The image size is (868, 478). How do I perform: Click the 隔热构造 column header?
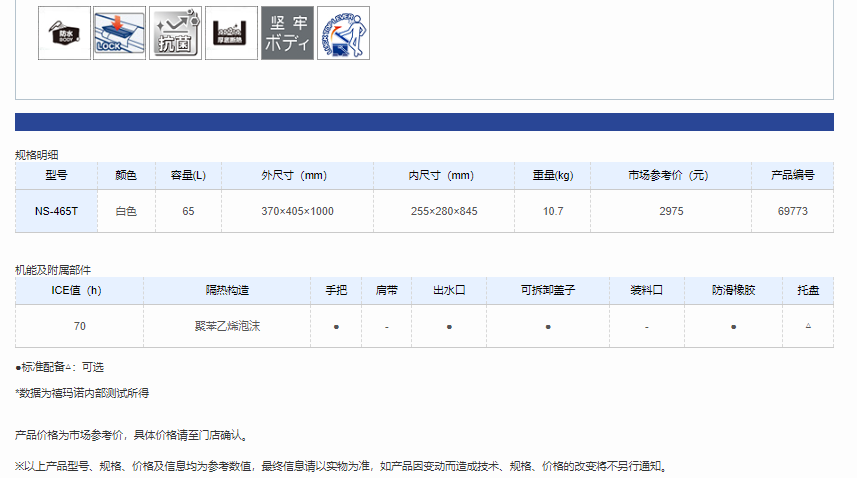coord(227,290)
